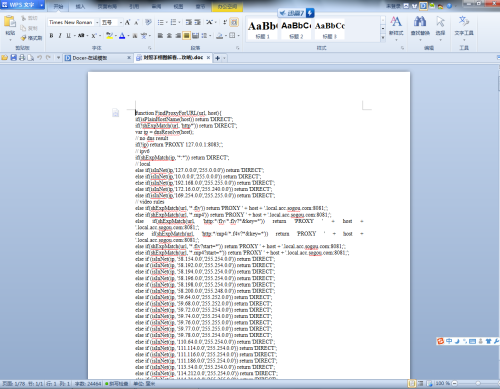
Task: Open the bullet list style dropdown arrow
Action: coord(167,22)
